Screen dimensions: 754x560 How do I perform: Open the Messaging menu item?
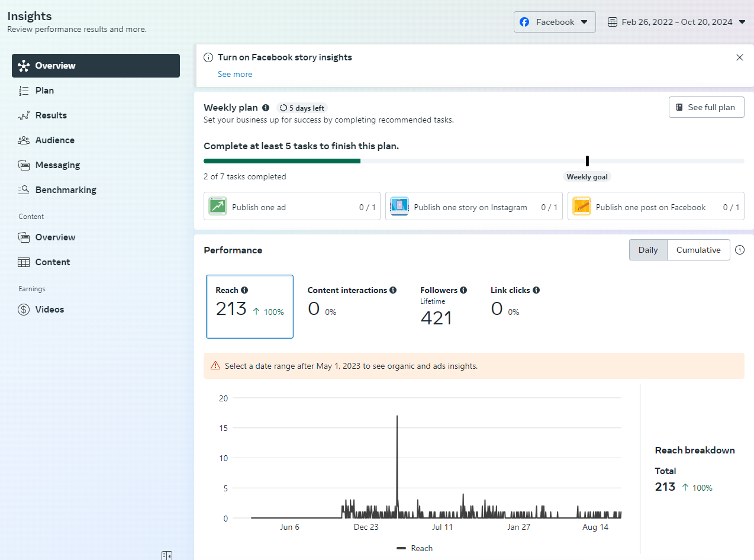pos(57,165)
